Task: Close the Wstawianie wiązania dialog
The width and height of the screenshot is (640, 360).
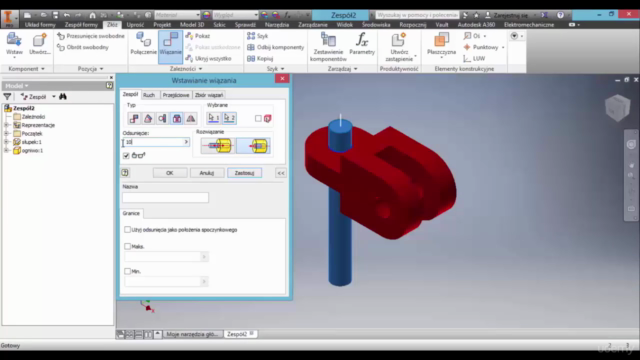Action: [x=282, y=78]
